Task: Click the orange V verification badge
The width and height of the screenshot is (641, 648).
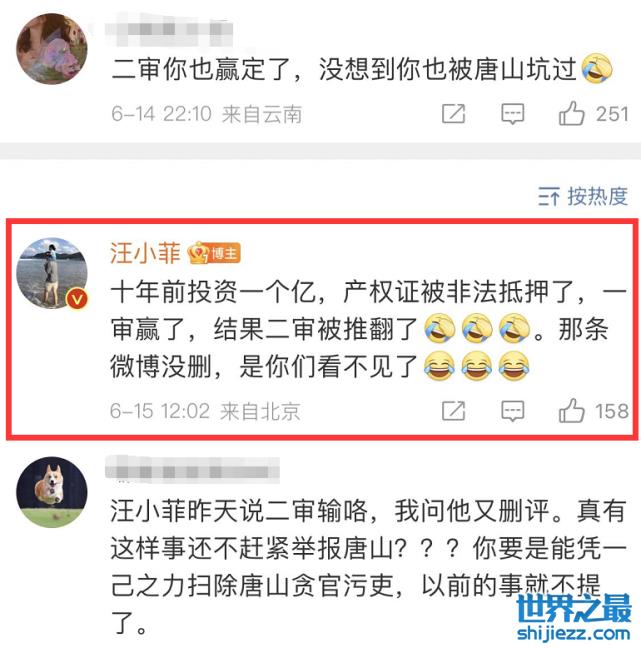Action: 77,298
